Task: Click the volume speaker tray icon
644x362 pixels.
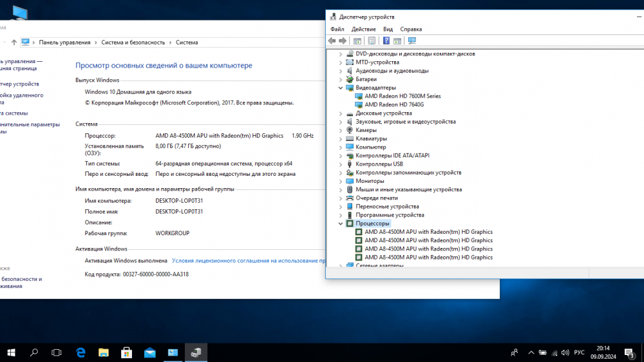Action: (x=565, y=352)
